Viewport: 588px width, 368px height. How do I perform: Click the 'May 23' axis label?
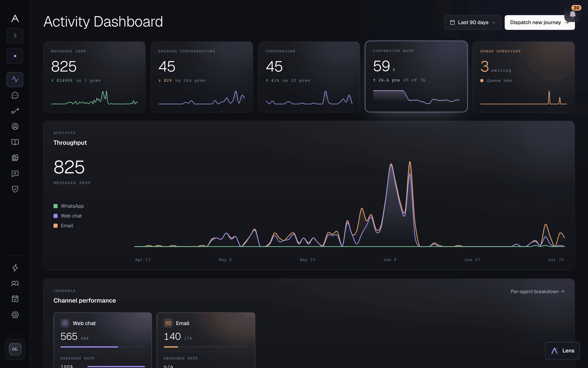tap(307, 260)
